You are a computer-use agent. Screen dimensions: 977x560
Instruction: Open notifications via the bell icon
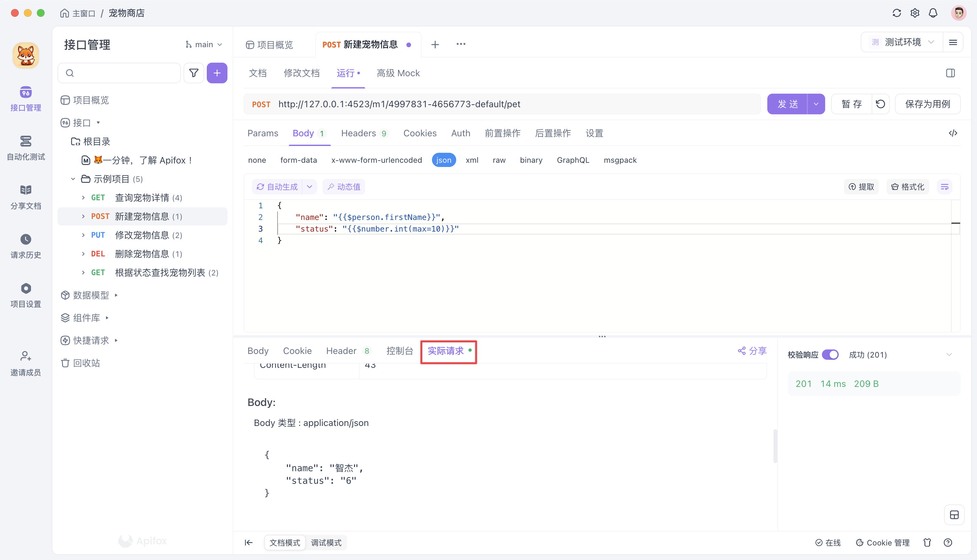point(933,13)
